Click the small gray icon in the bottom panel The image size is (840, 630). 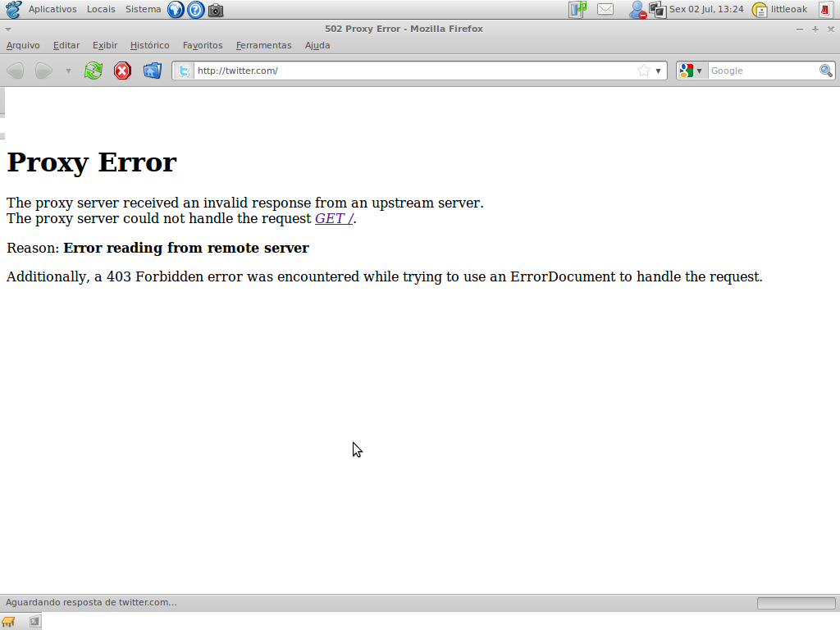coord(34,622)
